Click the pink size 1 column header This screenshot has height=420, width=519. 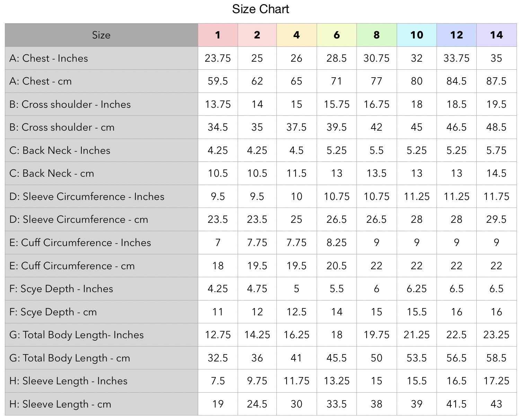point(218,35)
